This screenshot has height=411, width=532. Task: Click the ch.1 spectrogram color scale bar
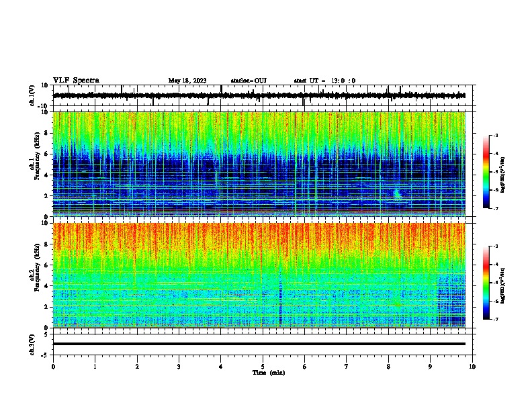[x=486, y=171]
